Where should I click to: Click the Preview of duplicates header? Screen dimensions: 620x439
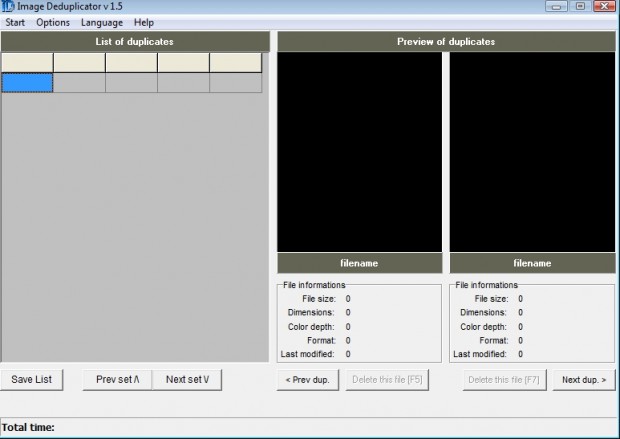click(446, 42)
